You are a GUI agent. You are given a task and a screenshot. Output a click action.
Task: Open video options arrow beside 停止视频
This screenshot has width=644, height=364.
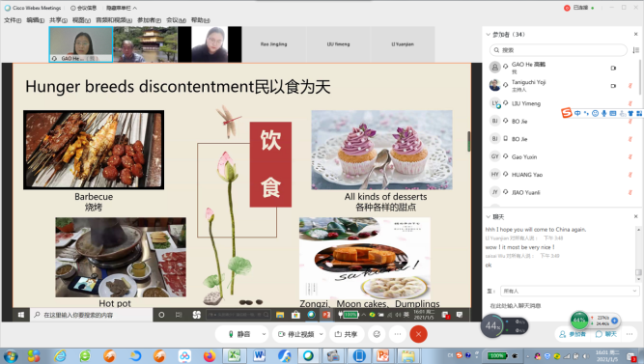(322, 334)
